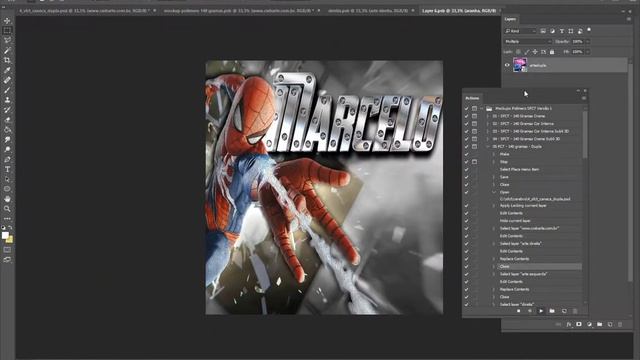Collapse the Open step details
Screen dimensions: 640x360
494,192
